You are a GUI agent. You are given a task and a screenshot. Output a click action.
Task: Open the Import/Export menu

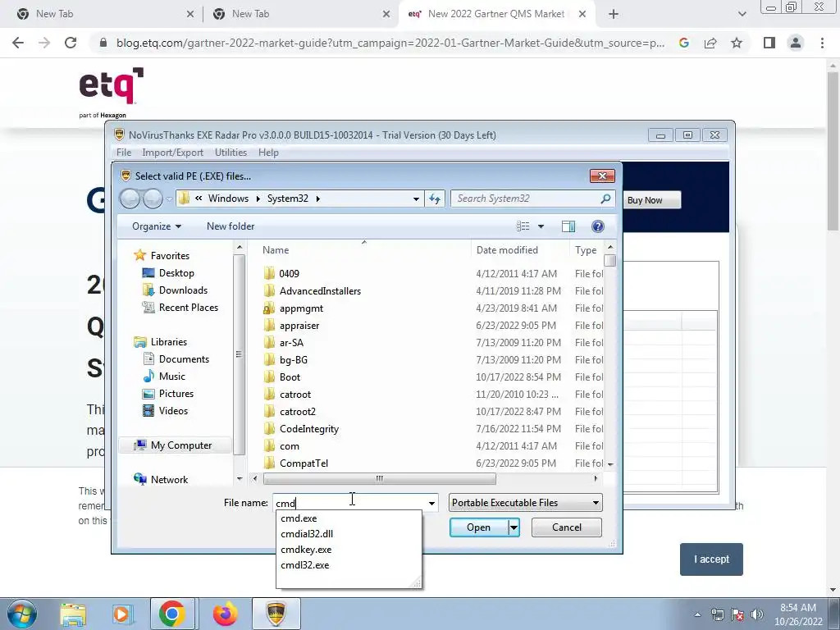tap(172, 153)
